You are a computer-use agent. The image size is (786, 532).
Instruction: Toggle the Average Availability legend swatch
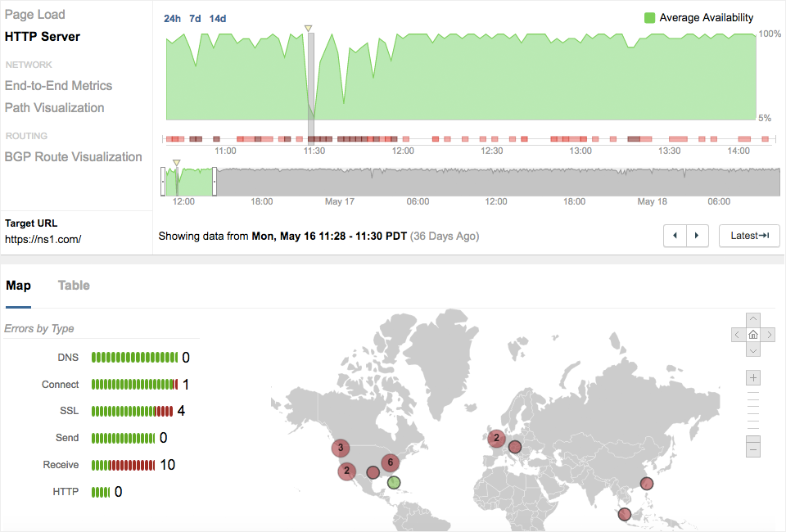point(649,17)
